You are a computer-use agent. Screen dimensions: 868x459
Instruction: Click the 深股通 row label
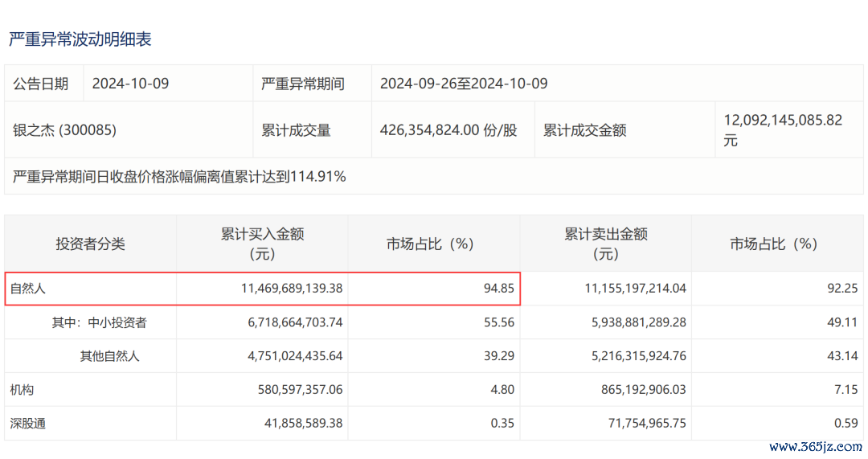(x=27, y=424)
